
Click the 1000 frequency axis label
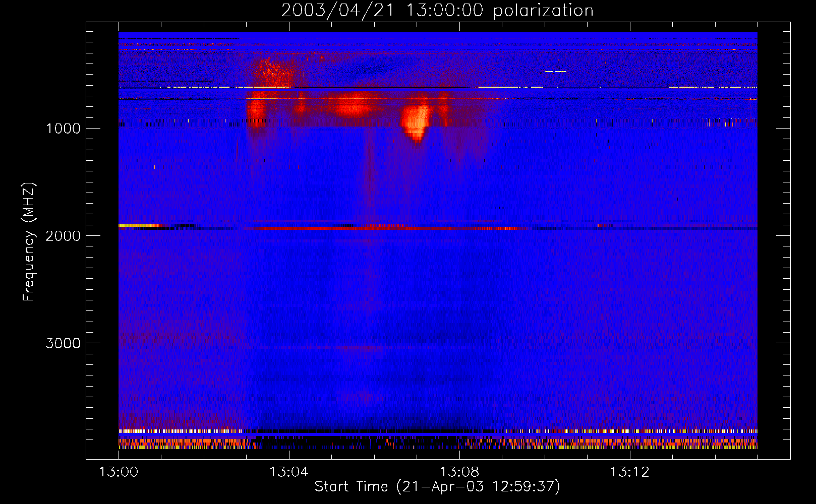(63, 129)
